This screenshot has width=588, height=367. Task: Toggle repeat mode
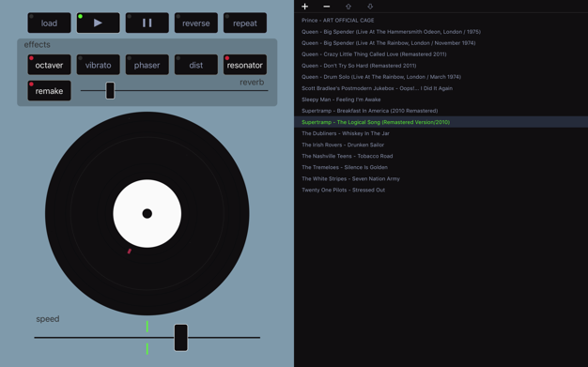coord(245,23)
